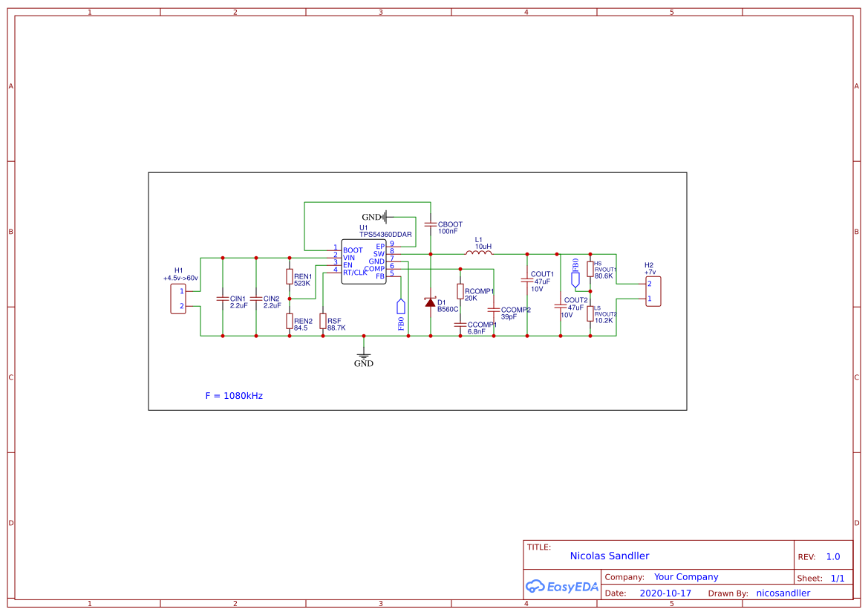
Task: Select the U1 TPS54360DDAR chip symbol
Action: pos(363,260)
